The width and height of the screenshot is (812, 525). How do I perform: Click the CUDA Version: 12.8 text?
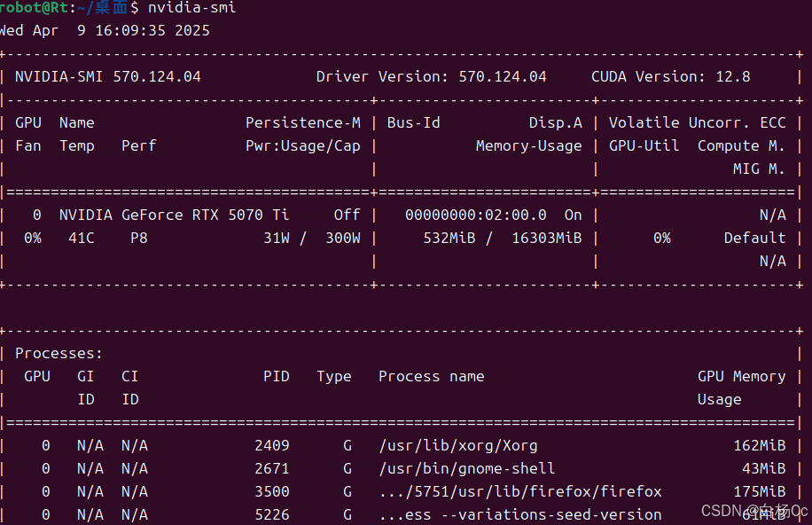point(671,76)
